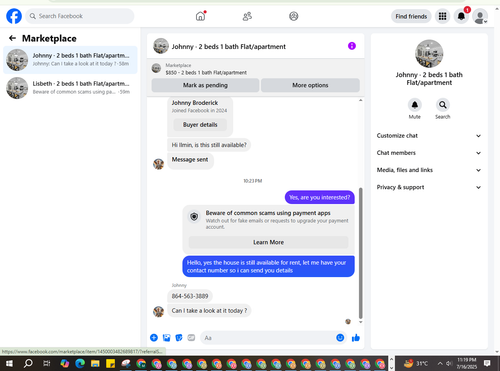Image resolution: width=500 pixels, height=371 pixels.
Task: Open File Explorer from taskbar
Action: (x=95, y=363)
